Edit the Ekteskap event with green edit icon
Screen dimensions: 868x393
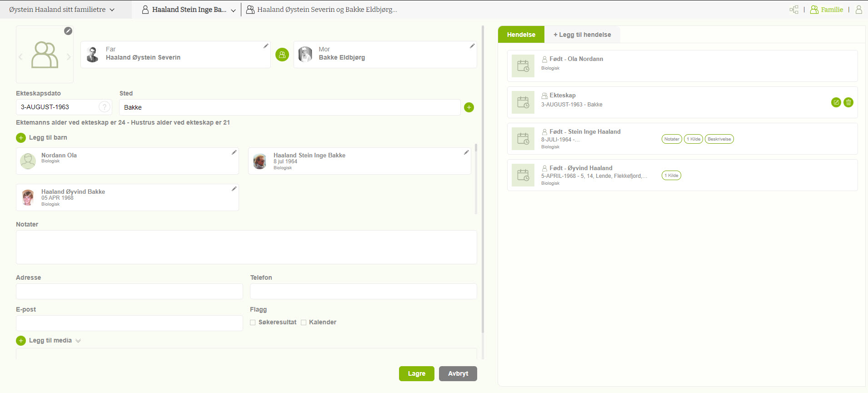click(x=836, y=102)
